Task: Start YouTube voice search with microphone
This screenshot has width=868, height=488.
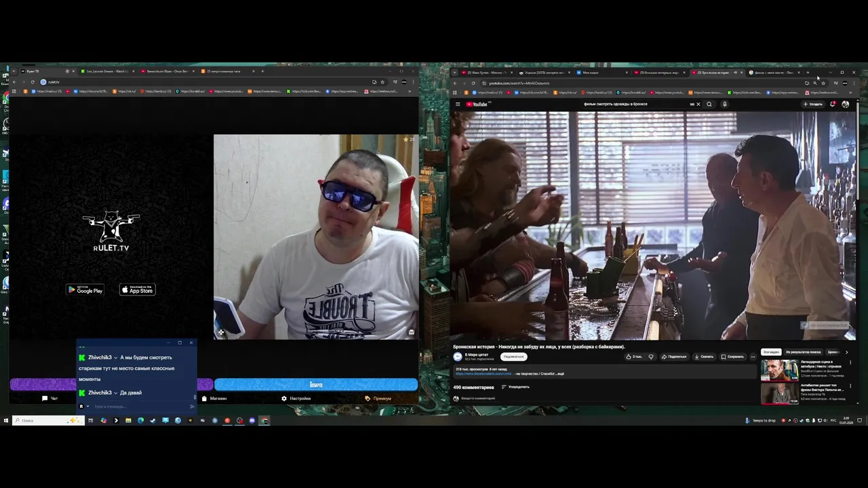Action: point(724,104)
